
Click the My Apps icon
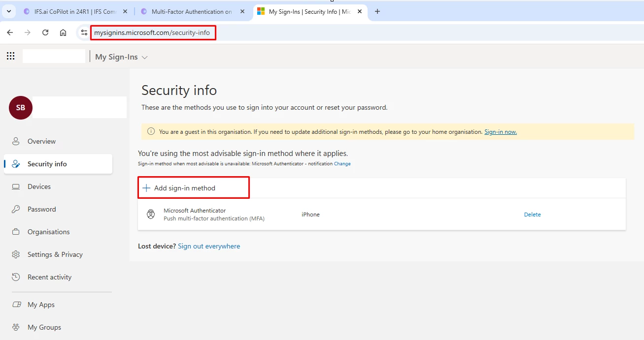click(16, 305)
